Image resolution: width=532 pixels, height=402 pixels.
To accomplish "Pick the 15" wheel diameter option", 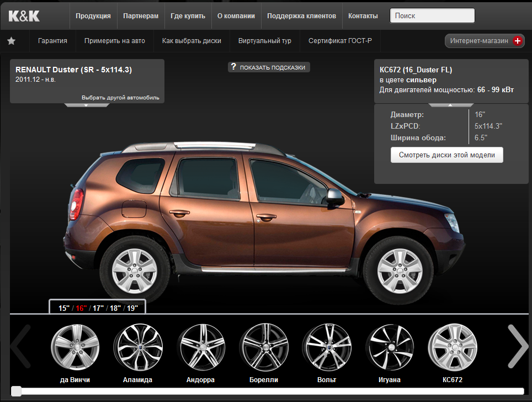I will point(64,308).
